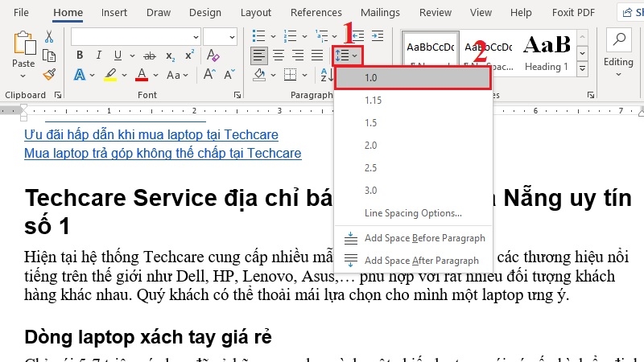Viewport: 644px width, 362px height.
Task: Expand highlight color dropdown arrow
Action: [x=124, y=76]
